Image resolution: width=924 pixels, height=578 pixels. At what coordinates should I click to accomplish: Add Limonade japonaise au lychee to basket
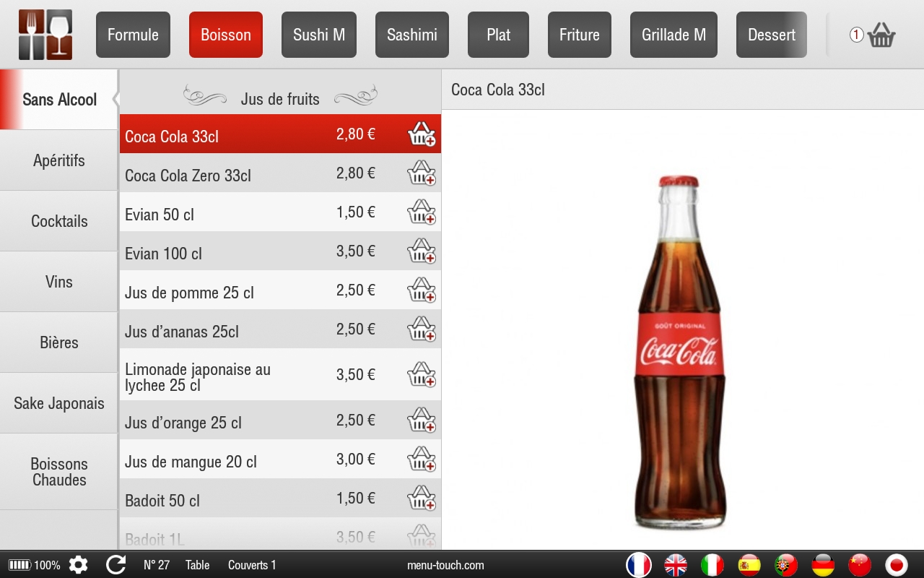click(x=422, y=375)
